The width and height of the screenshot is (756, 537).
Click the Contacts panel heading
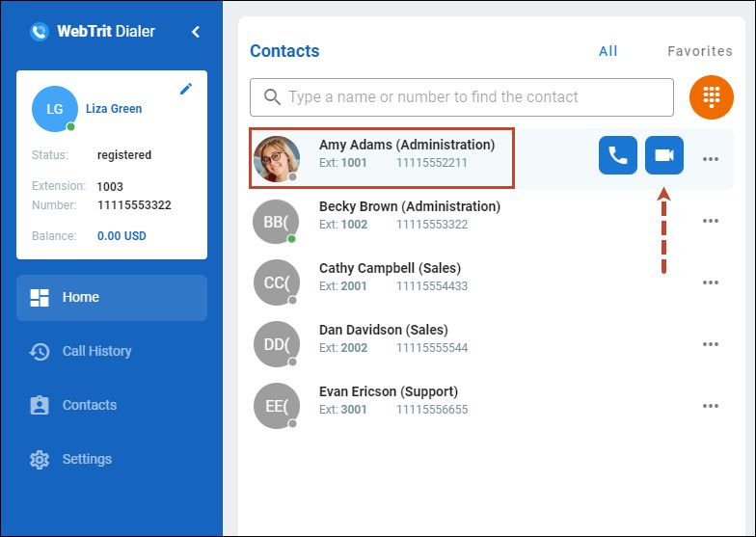(x=284, y=51)
